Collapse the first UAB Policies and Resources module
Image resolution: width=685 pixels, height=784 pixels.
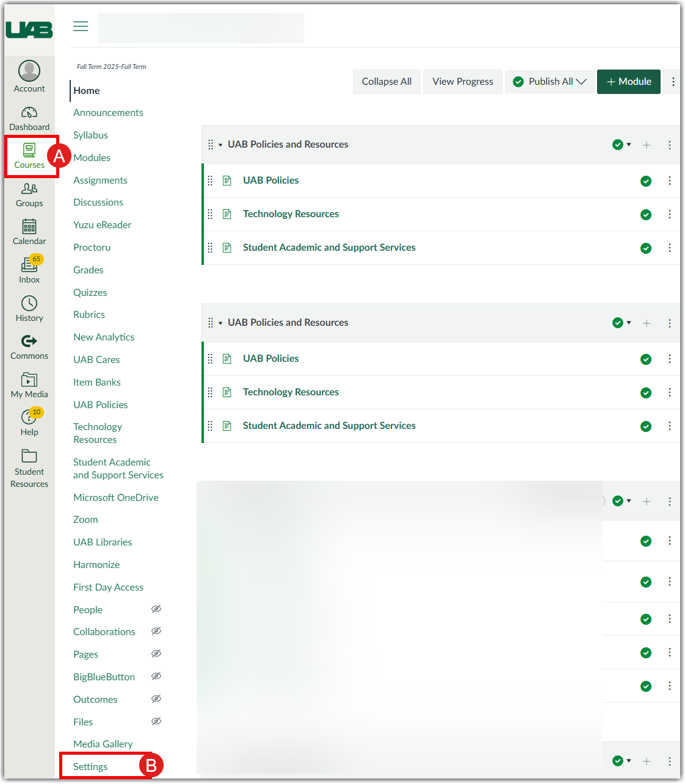[x=220, y=145]
